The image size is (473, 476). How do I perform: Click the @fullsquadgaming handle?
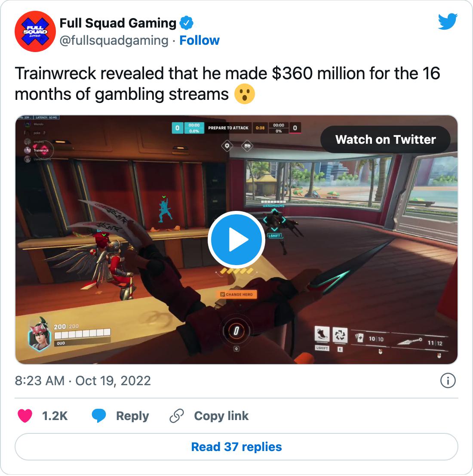[114, 40]
